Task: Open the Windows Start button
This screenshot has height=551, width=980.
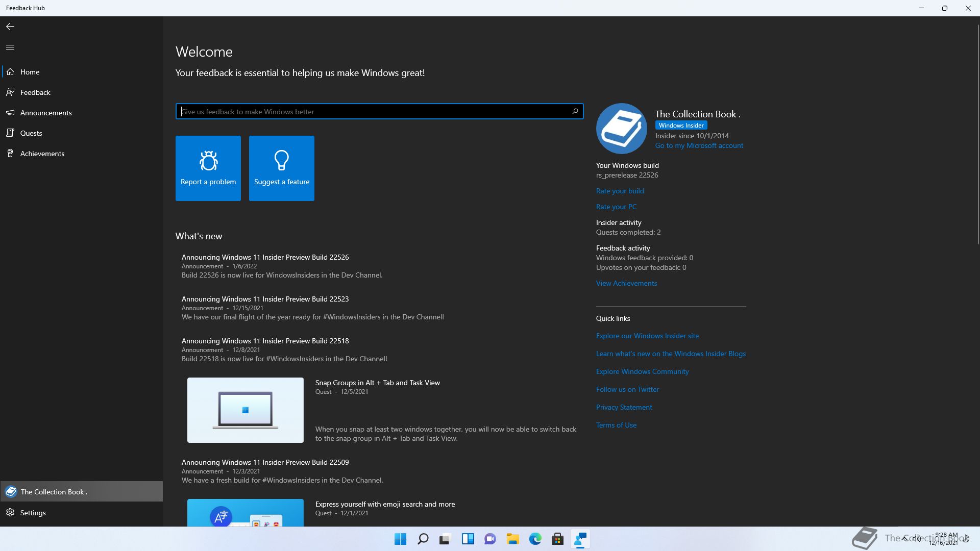Action: click(x=401, y=539)
